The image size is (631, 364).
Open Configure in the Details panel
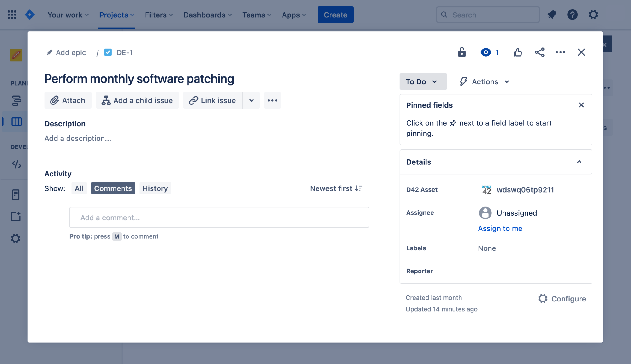point(562,299)
